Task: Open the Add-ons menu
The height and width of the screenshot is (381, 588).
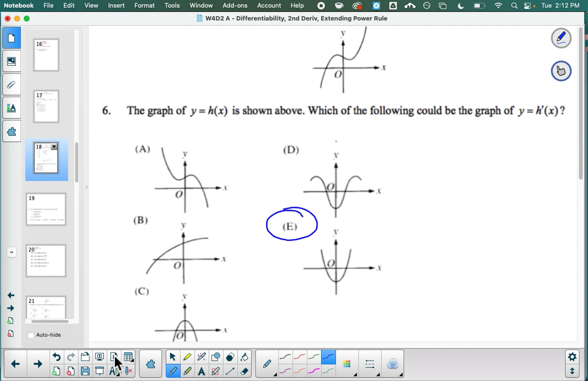Action: click(235, 5)
